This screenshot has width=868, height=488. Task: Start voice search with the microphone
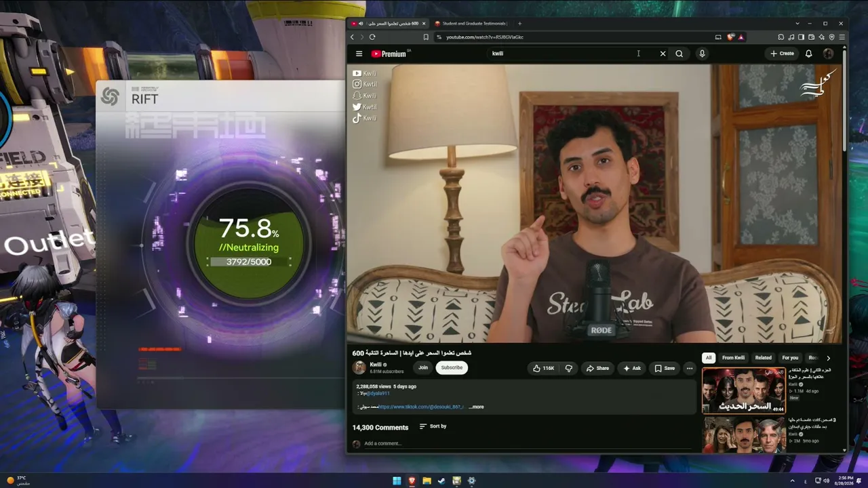click(x=702, y=54)
